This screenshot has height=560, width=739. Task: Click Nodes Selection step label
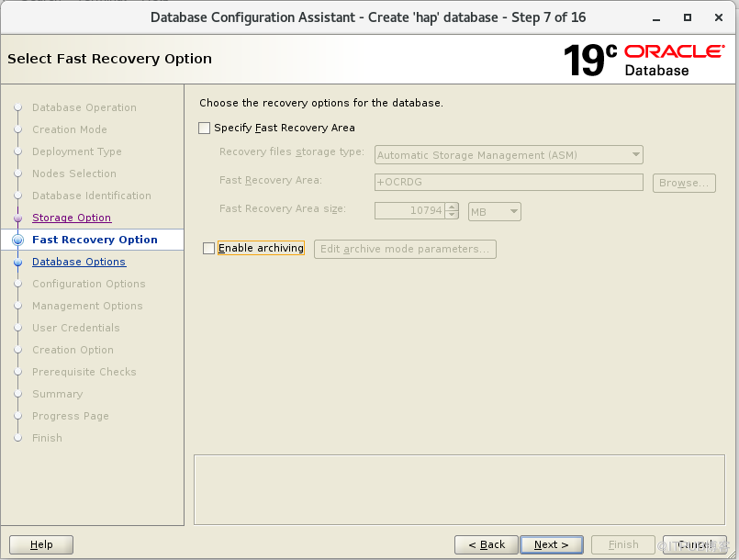tap(74, 174)
